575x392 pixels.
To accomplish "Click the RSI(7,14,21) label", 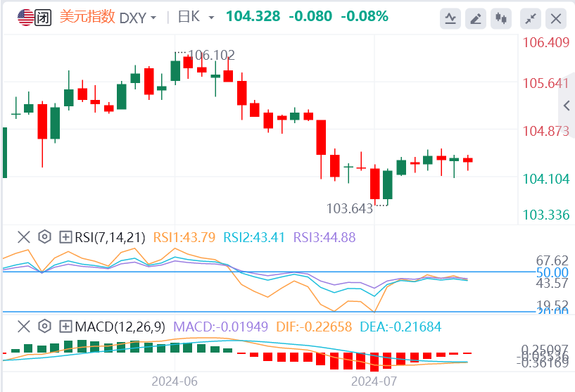I will pyautogui.click(x=110, y=237).
